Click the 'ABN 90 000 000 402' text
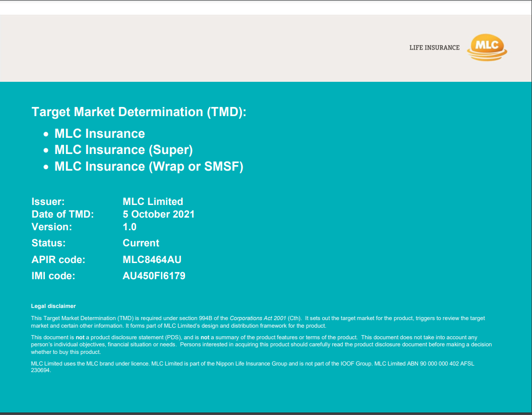 click(x=433, y=364)
